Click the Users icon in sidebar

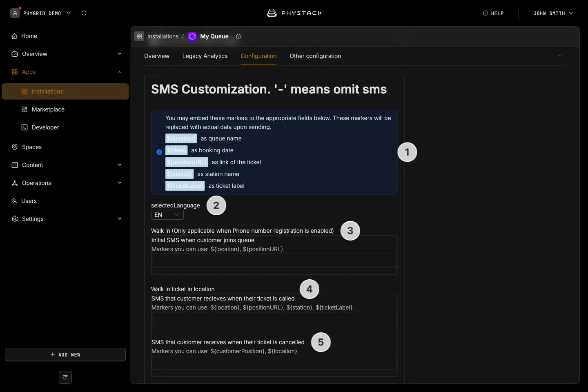[14, 201]
